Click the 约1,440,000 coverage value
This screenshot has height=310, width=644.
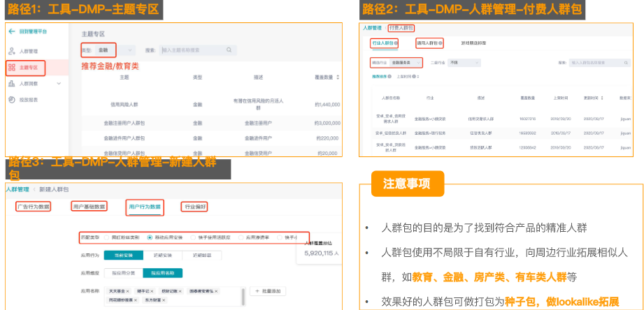(x=327, y=105)
